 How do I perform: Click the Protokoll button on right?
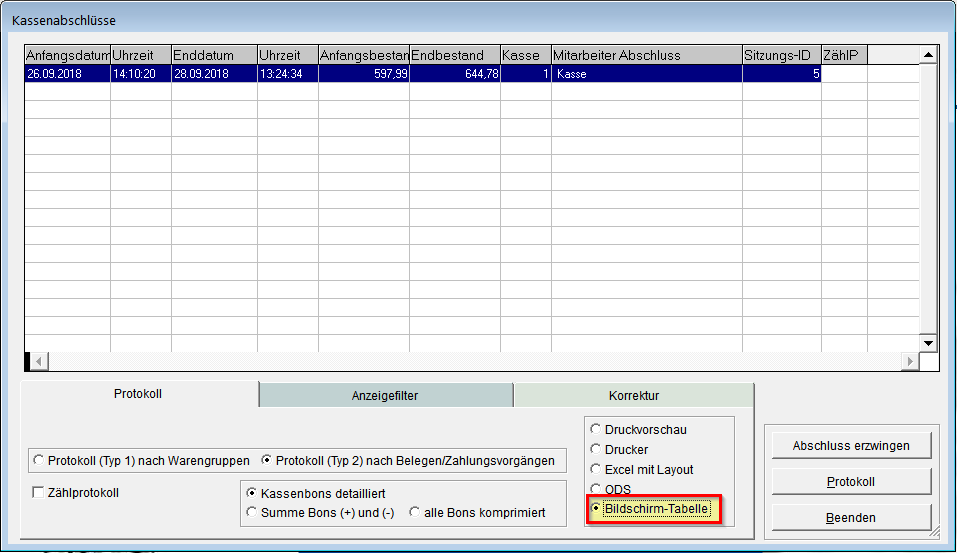coord(851,482)
